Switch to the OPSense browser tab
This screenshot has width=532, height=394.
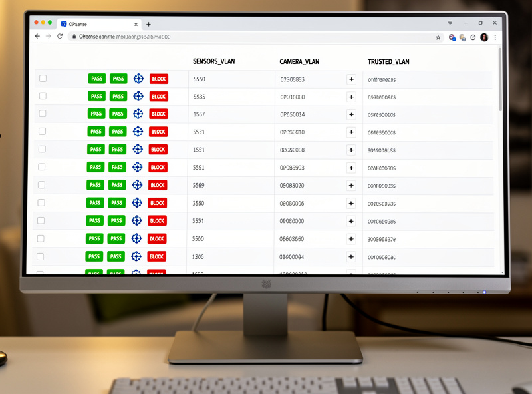tap(98, 24)
